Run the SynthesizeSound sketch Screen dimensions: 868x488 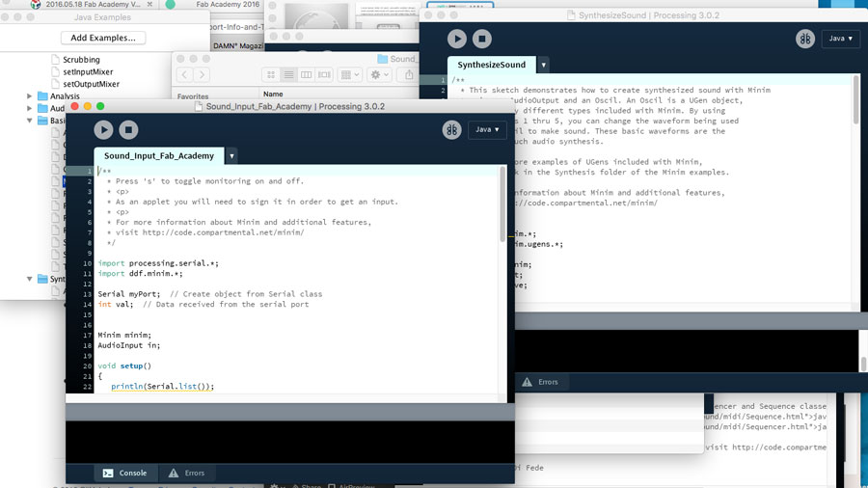(457, 39)
